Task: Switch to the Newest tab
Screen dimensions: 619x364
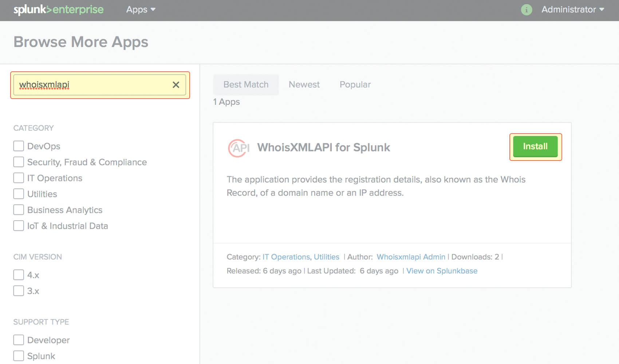Action: [x=304, y=84]
